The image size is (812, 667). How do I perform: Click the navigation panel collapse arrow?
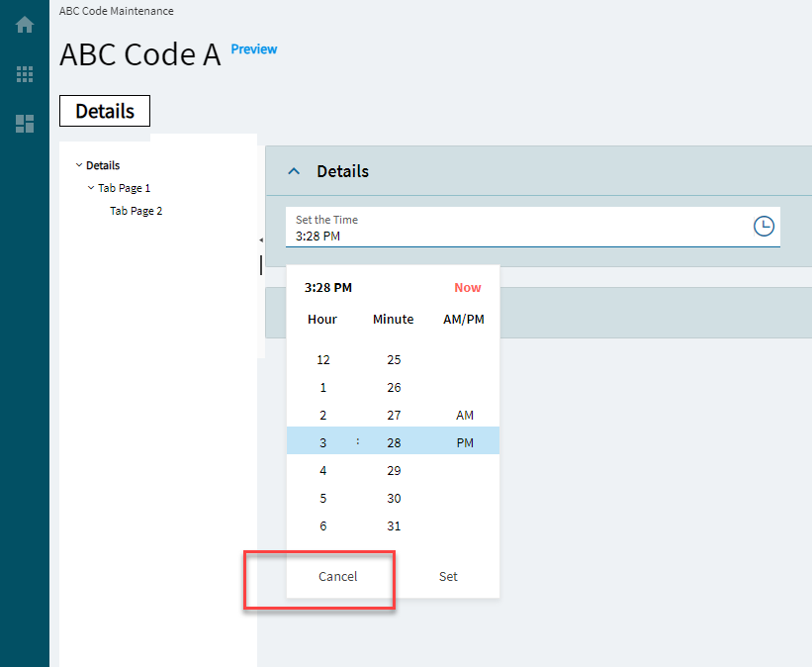(261, 239)
